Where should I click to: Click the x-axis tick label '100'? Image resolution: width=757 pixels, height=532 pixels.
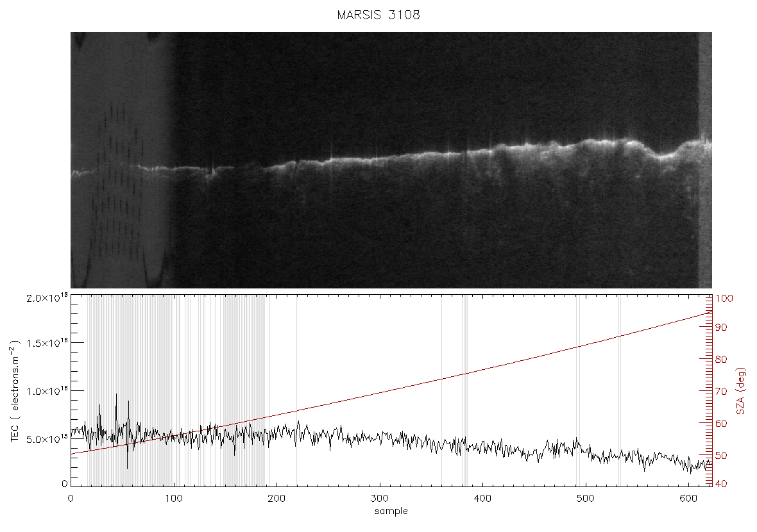pos(174,498)
